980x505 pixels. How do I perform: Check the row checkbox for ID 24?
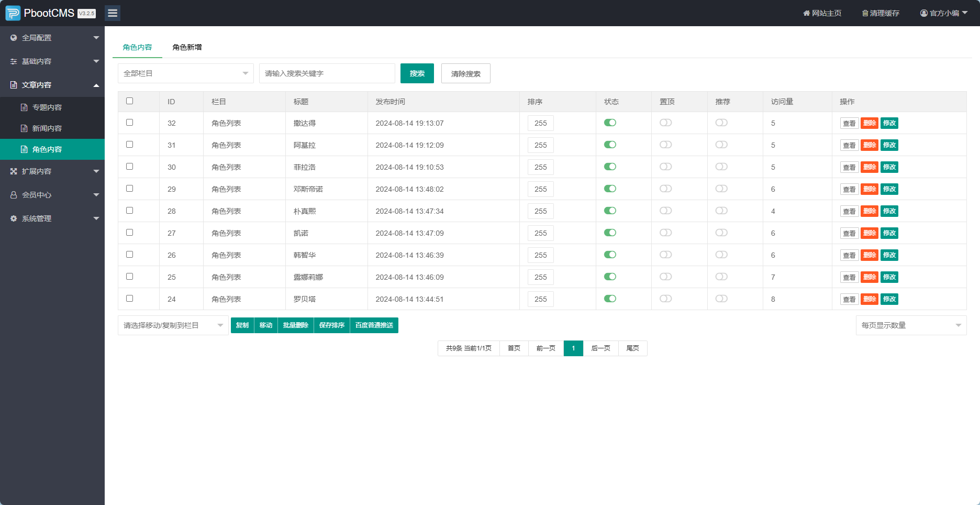pos(130,299)
